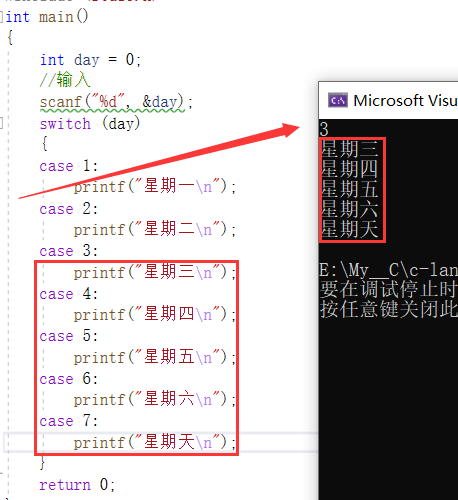Click "星期六" output line in console
The image size is (458, 500).
[350, 209]
